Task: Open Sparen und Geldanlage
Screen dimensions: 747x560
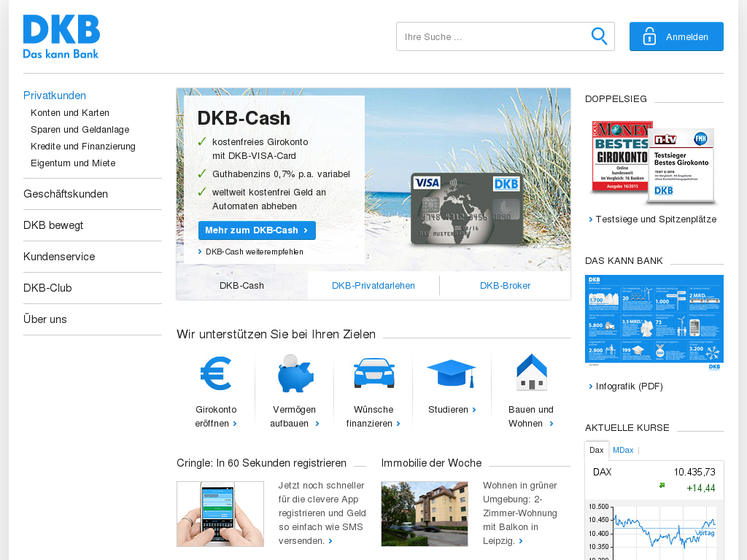Action: coord(80,130)
